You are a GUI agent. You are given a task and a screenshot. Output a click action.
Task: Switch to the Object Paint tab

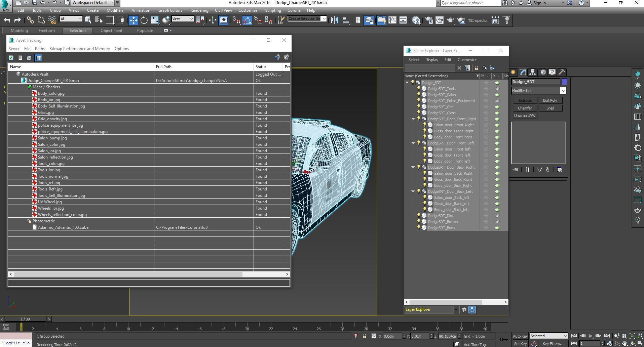point(111,31)
